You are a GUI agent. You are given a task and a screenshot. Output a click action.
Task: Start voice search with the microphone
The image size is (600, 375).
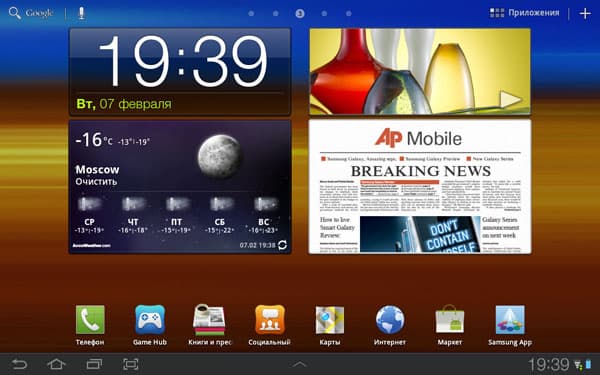[x=81, y=13]
